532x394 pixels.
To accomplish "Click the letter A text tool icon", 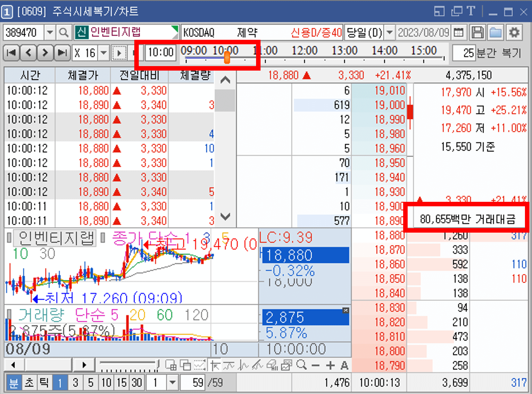I will click(345, 365).
